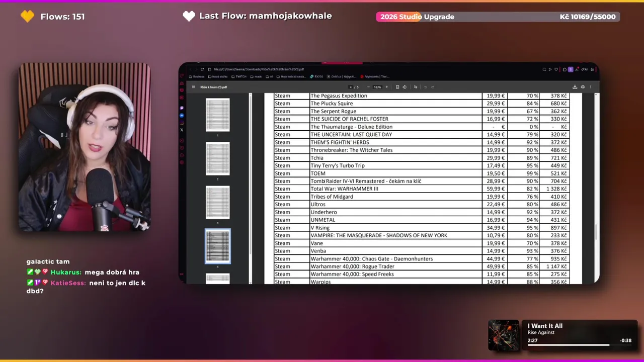Click the heart bookmark icon in address bar
This screenshot has height=362, width=644.
click(x=556, y=69)
